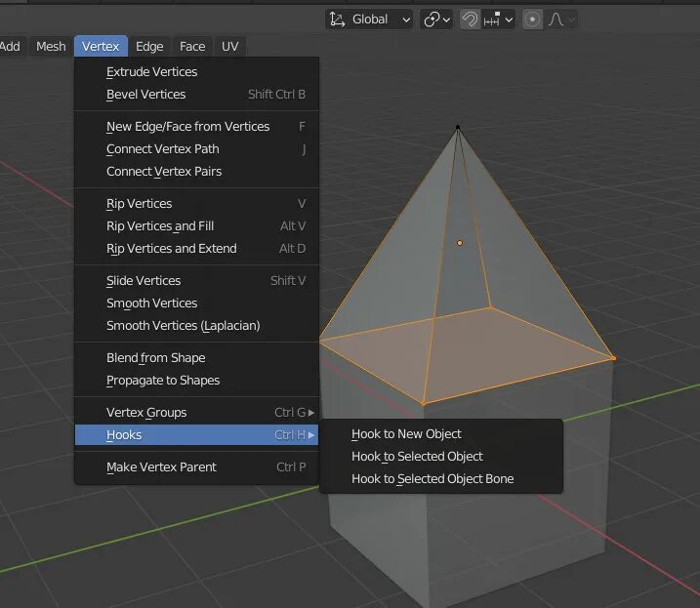Click the pyramid apex vertex
Viewport: 700px width, 608px height.
point(458,128)
